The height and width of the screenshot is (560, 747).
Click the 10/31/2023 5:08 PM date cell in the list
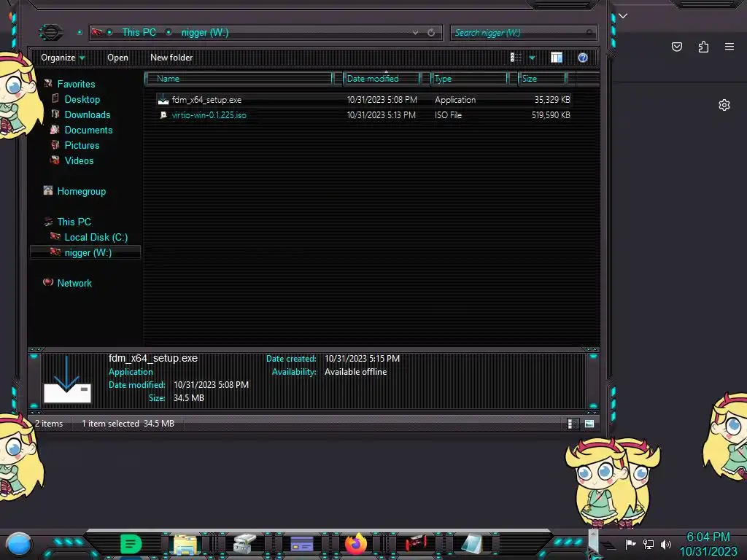click(x=382, y=99)
